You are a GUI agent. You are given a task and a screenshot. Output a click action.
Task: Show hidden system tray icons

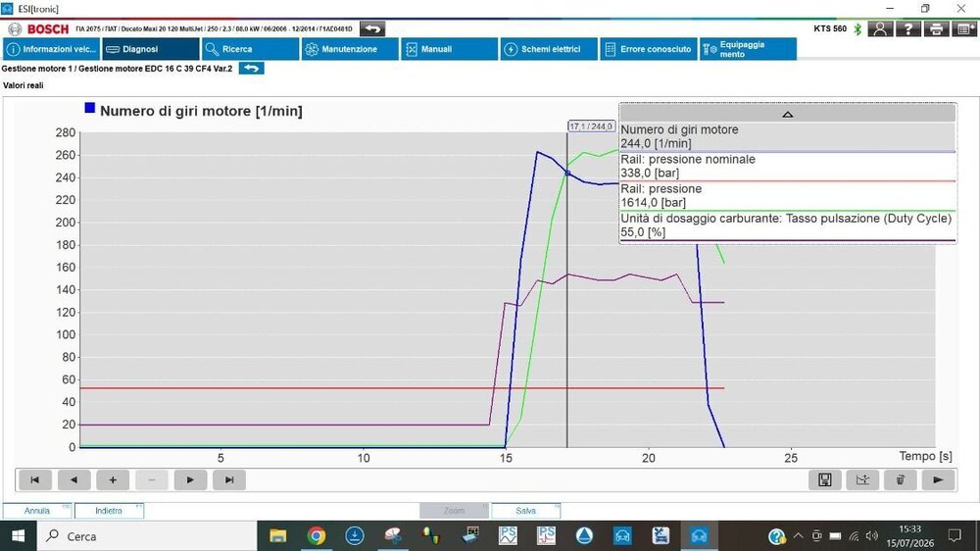click(798, 536)
